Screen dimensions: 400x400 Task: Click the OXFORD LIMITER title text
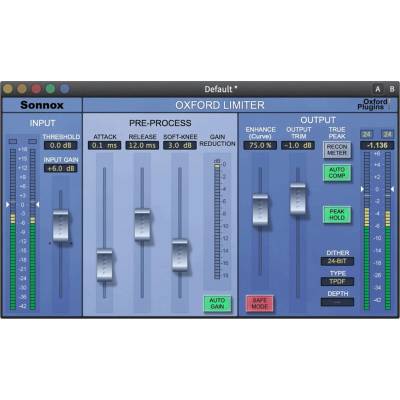pos(220,105)
